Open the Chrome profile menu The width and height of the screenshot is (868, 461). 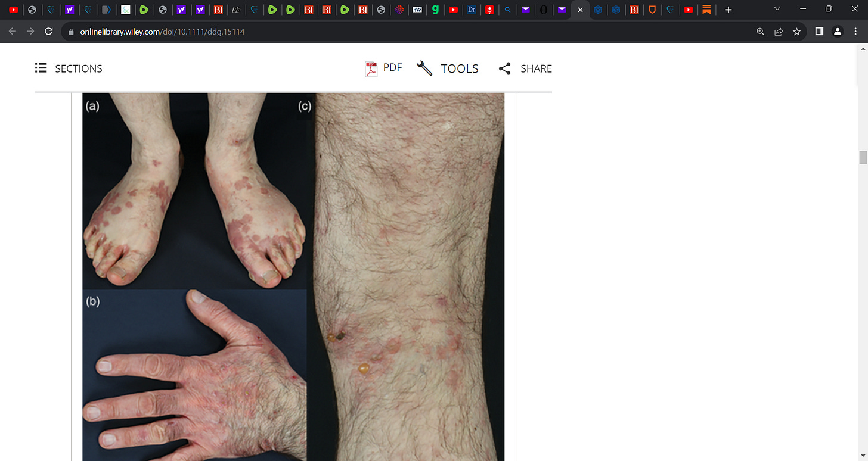point(838,32)
